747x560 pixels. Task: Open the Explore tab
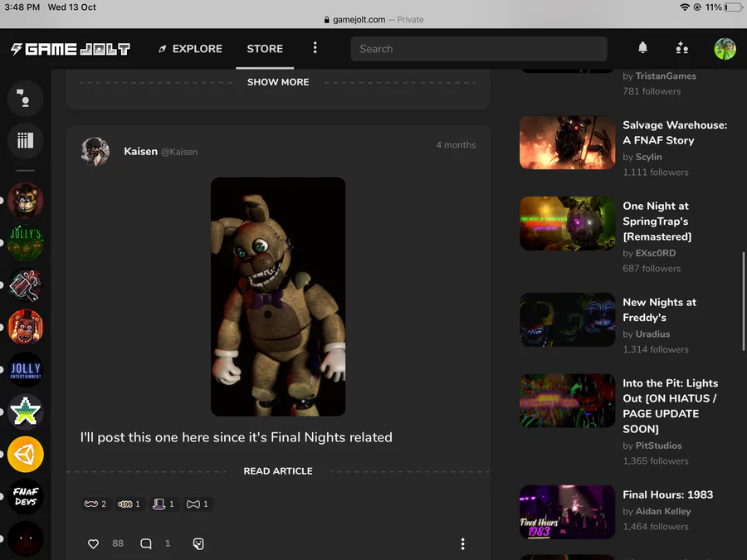pyautogui.click(x=190, y=49)
